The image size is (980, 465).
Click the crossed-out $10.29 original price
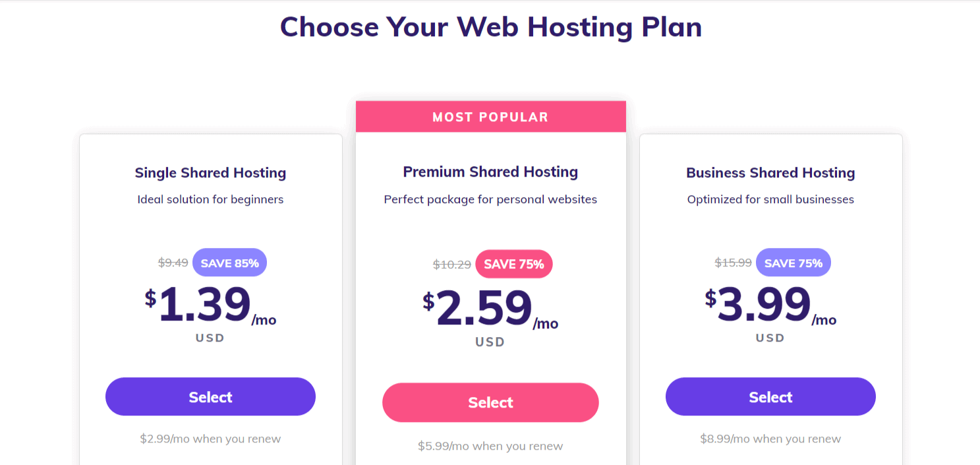coord(452,264)
